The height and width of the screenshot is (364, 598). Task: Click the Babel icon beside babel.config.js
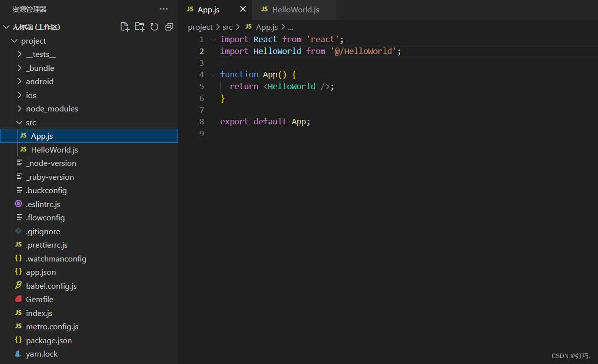click(18, 286)
